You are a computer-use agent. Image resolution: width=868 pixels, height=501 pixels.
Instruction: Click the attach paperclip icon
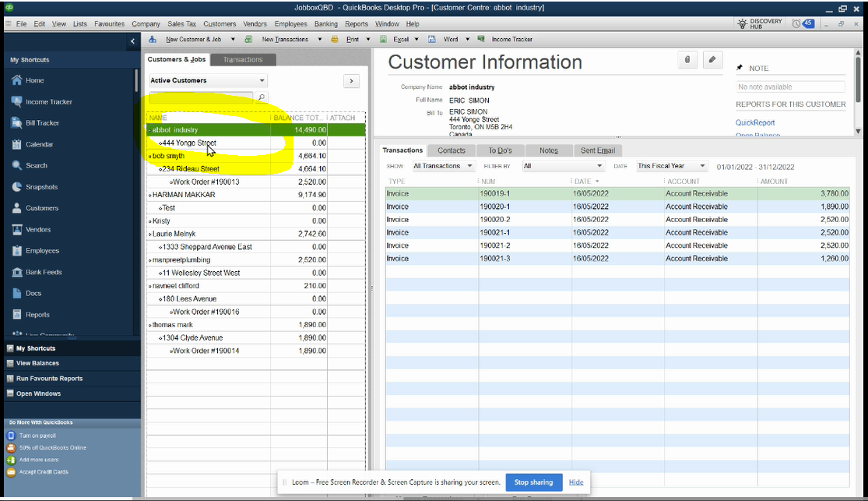[x=687, y=60]
